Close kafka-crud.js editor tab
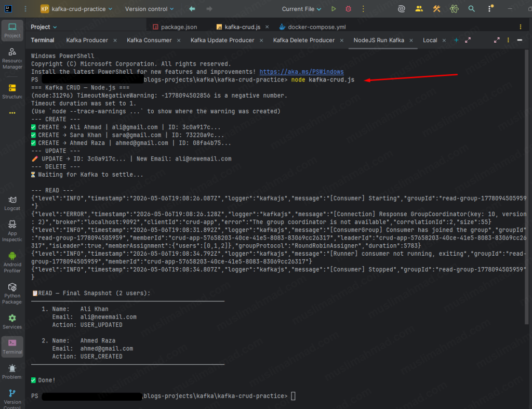The image size is (532, 409). click(x=267, y=27)
